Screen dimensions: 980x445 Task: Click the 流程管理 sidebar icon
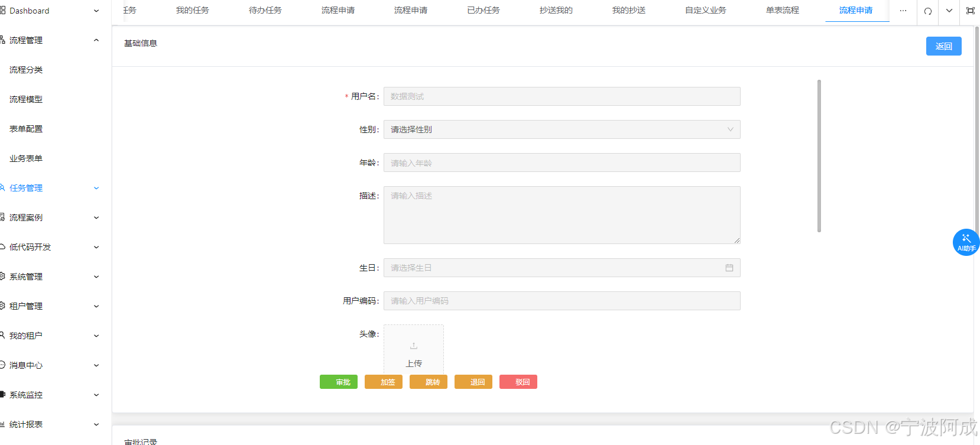2,40
